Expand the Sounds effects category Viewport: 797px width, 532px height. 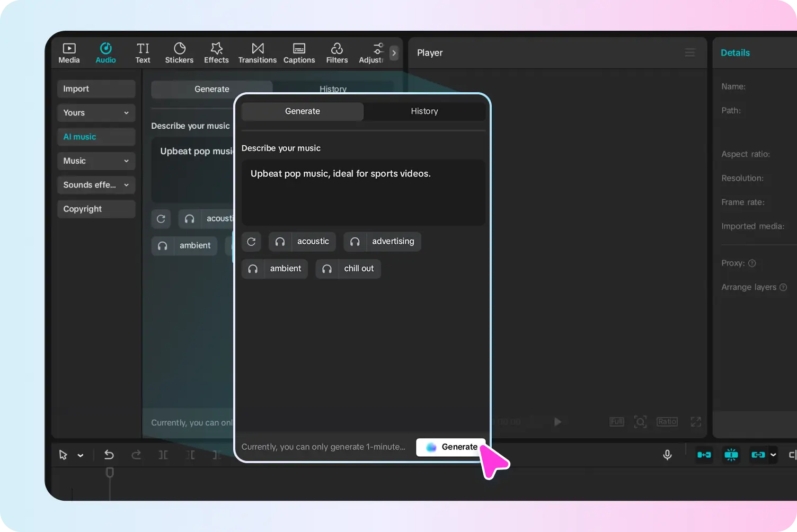[x=96, y=185]
